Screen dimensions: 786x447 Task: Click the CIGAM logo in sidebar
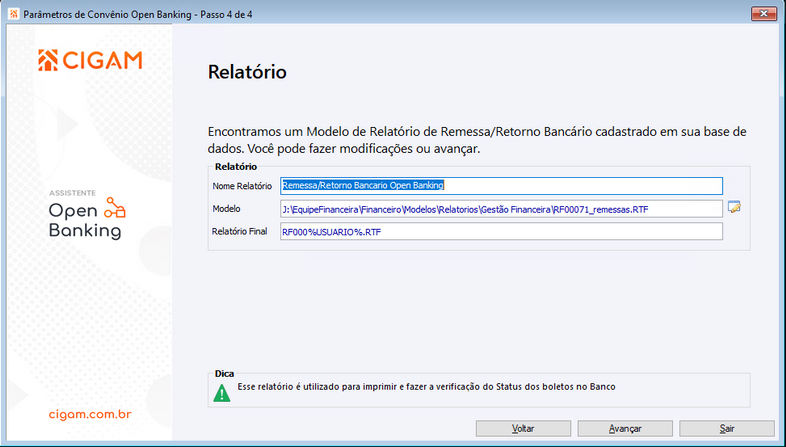(90, 61)
